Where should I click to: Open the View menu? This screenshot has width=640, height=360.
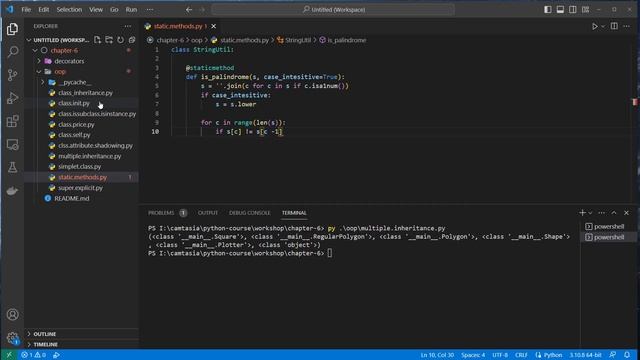tap(96, 9)
